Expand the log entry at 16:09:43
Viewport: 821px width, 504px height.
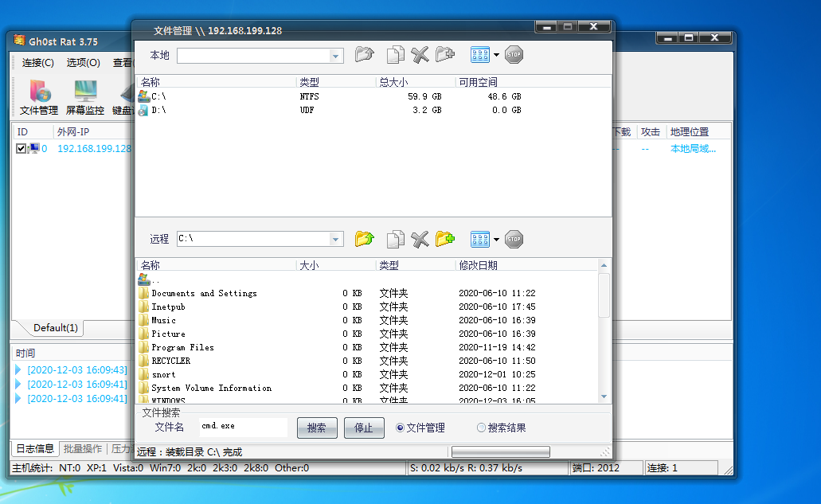click(x=18, y=370)
